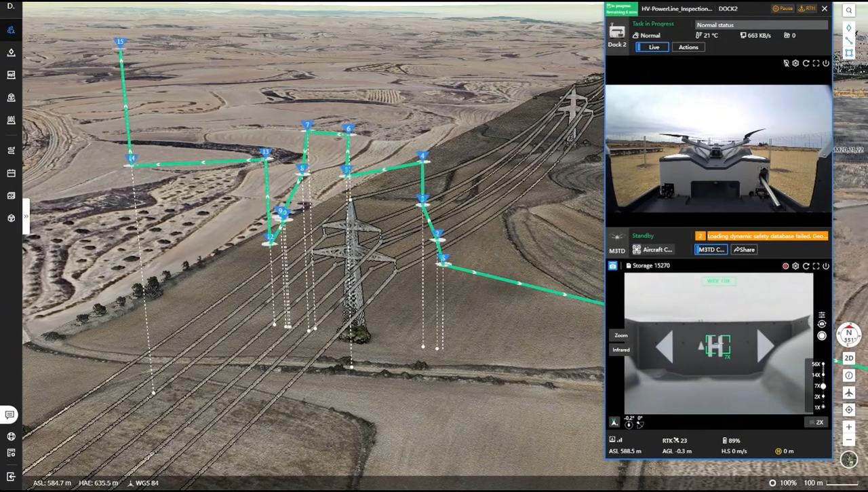Reset map orientation with compass
868x492 pixels.
point(849,334)
